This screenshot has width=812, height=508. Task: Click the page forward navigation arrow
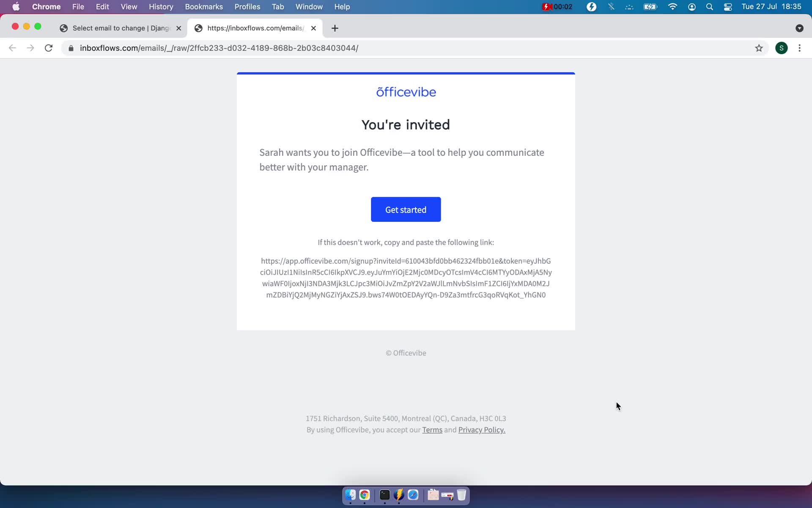(x=30, y=48)
